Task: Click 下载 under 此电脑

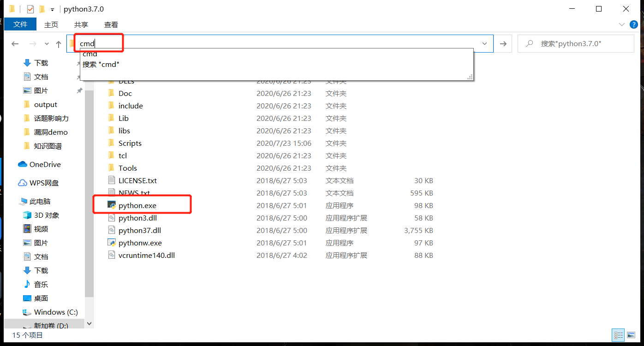Action: click(41, 270)
